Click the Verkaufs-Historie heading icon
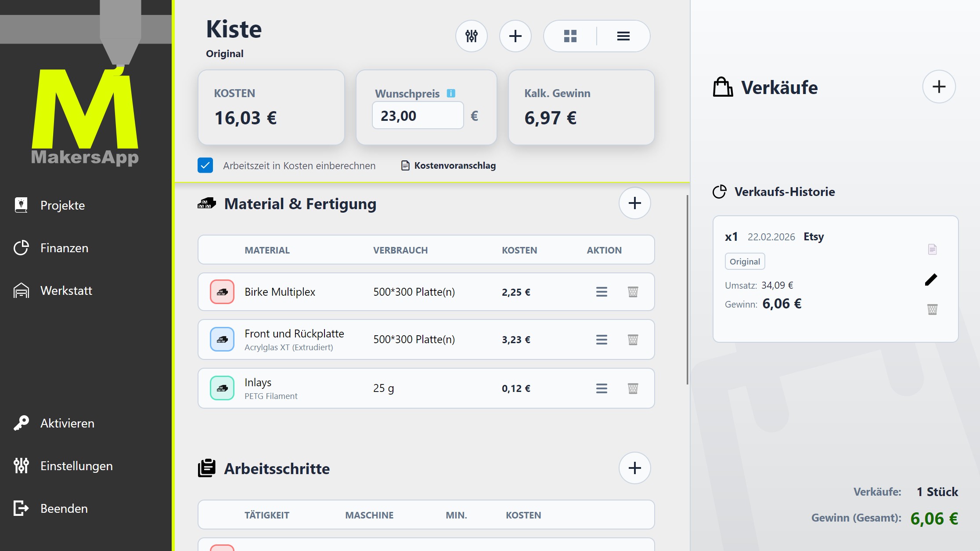 click(x=720, y=192)
